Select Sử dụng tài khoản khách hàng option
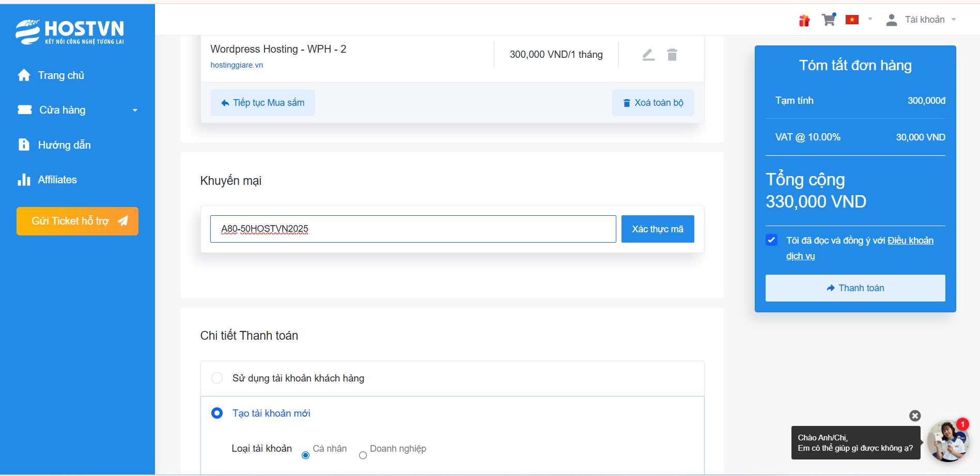Image resolution: width=980 pixels, height=476 pixels. point(217,378)
